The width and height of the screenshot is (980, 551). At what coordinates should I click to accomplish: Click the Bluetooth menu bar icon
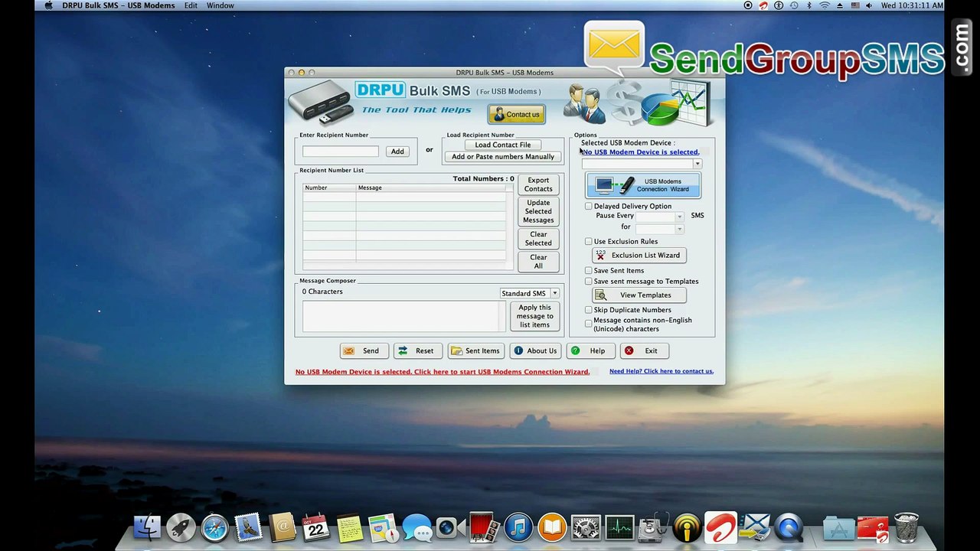[x=809, y=5]
